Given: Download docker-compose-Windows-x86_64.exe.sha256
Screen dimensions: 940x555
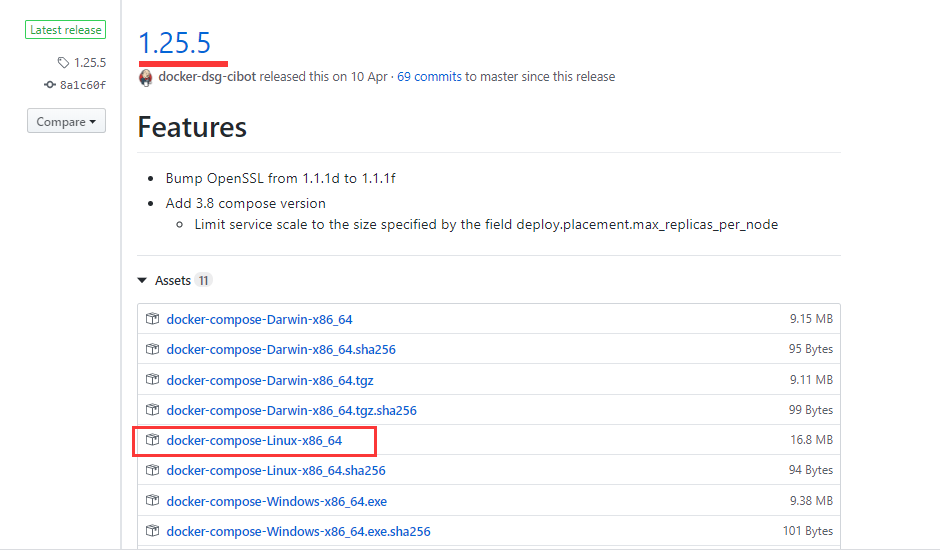Looking at the screenshot, I should click(x=299, y=532).
